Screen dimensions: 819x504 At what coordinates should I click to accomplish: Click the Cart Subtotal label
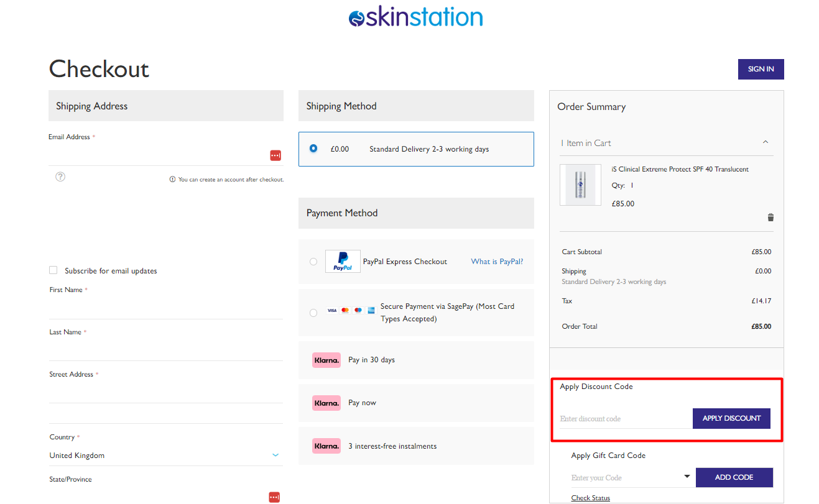[x=582, y=252]
